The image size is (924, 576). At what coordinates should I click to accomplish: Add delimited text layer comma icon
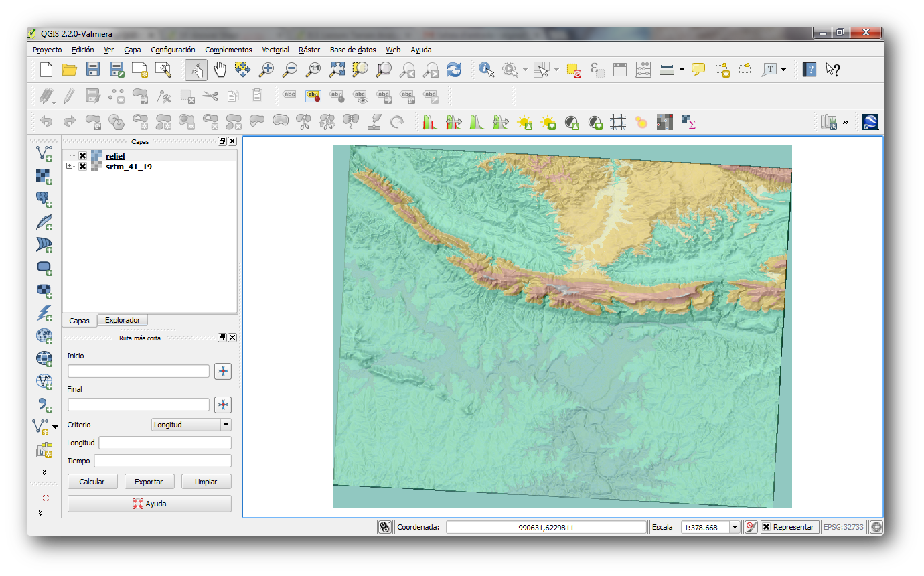[x=44, y=404]
